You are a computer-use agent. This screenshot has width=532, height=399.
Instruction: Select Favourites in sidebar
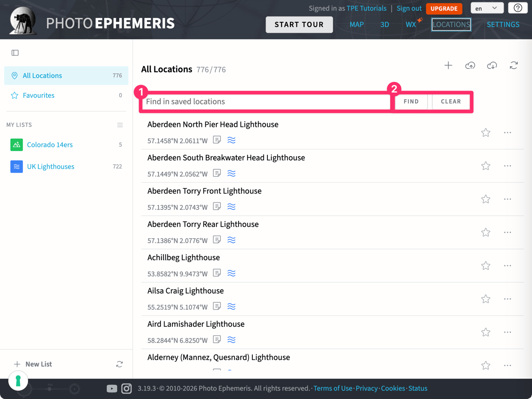coord(66,95)
